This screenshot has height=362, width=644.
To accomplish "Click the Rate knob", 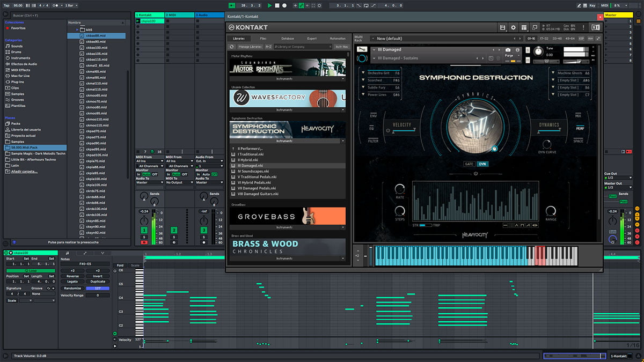I will pyautogui.click(x=400, y=189).
